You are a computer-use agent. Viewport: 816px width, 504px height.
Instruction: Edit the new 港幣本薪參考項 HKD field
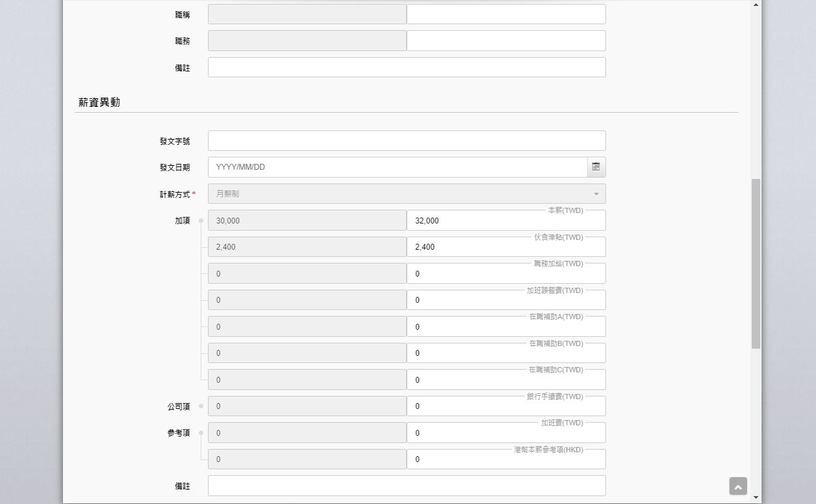[506, 459]
